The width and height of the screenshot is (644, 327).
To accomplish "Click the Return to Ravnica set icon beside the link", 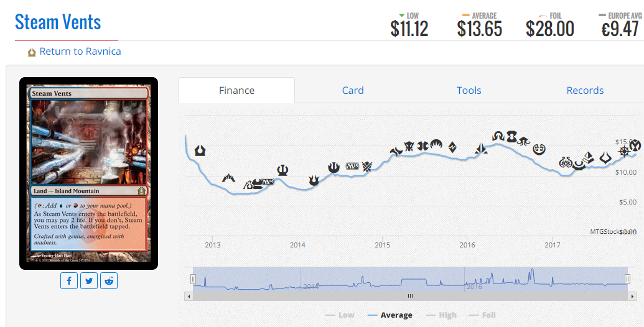I will click(32, 52).
